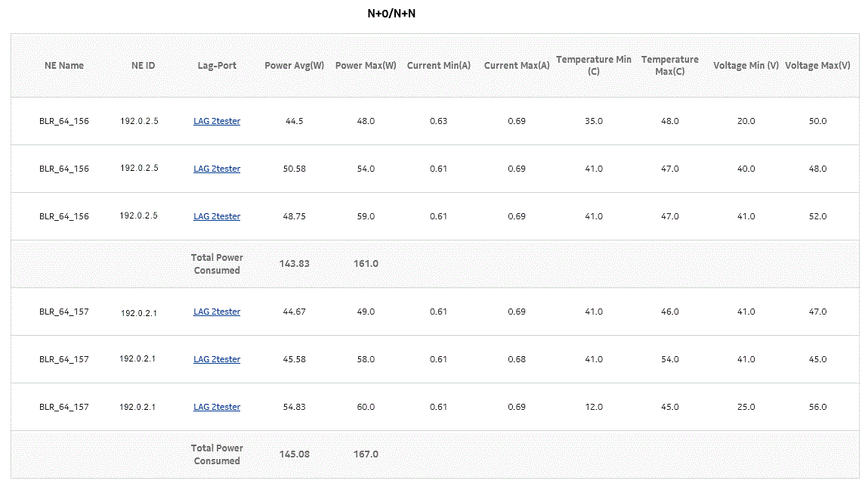Select the first Total Power Consumed row
868x487 pixels.
pyautogui.click(x=217, y=264)
